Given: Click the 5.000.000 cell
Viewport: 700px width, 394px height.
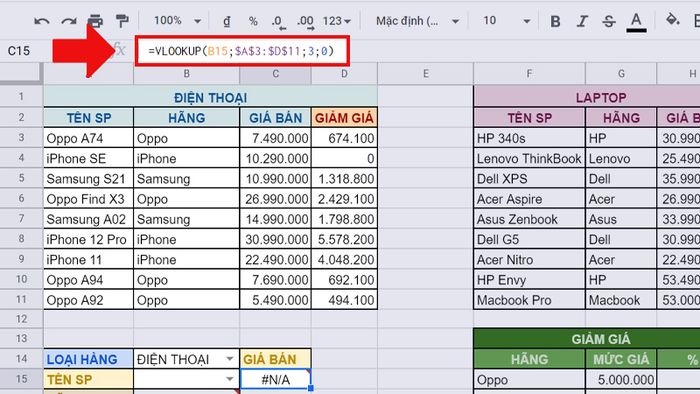Looking at the screenshot, I should click(621, 379).
